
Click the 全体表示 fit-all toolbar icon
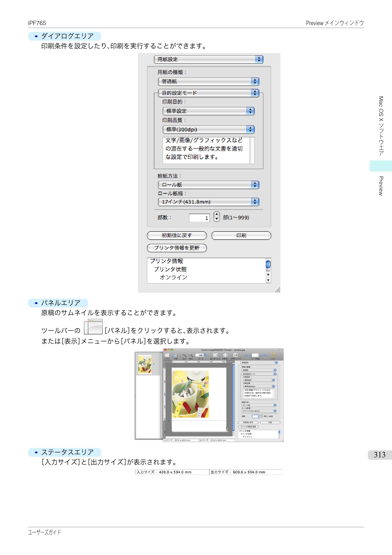tap(225, 355)
